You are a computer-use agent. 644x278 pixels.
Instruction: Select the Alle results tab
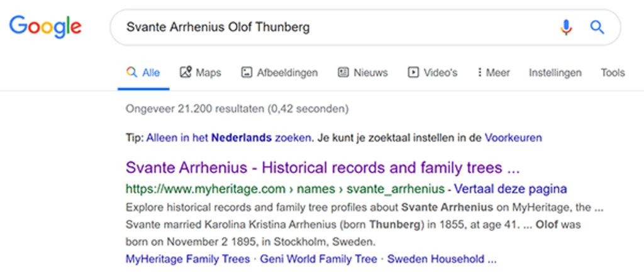point(143,72)
